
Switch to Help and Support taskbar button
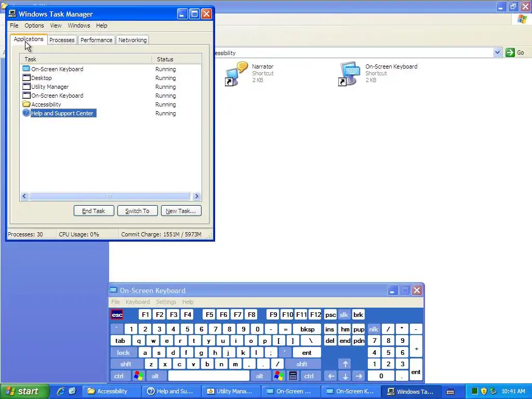170,391
